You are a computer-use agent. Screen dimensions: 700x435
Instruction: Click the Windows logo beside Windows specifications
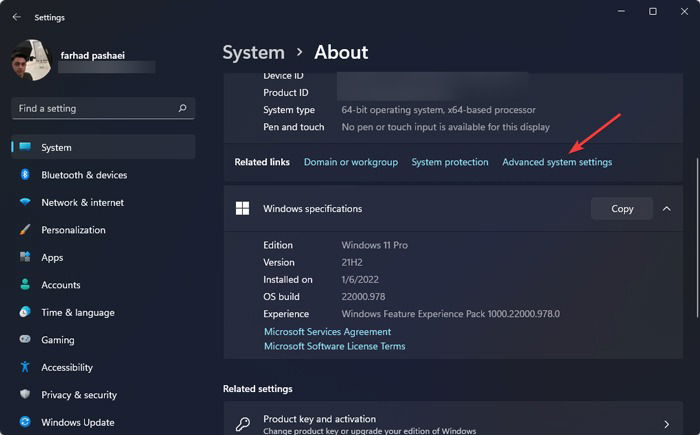coord(242,208)
